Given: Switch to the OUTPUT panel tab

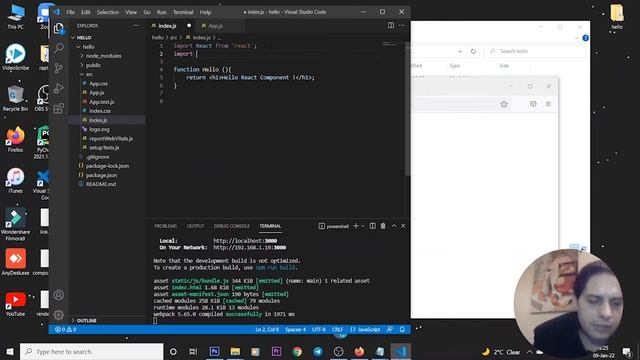Looking at the screenshot, I should click(x=195, y=226).
